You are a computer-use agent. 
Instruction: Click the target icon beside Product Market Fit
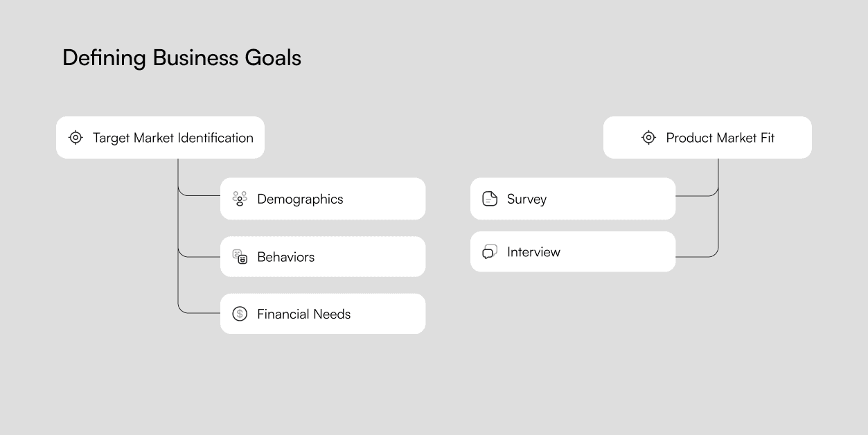click(648, 137)
